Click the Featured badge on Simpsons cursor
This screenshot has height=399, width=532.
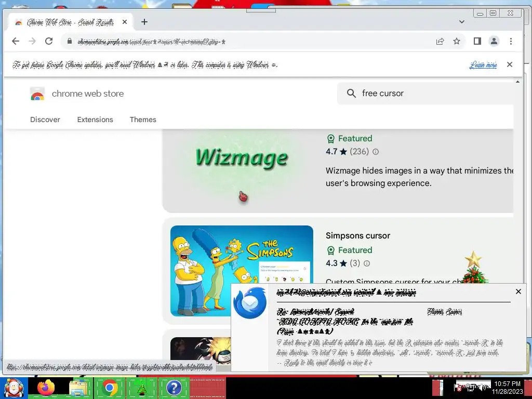pos(350,250)
